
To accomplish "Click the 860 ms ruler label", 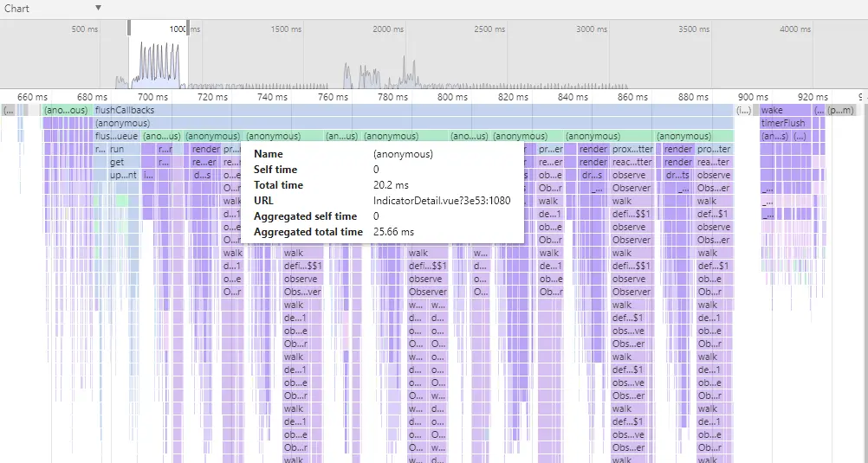I will 632,97.
